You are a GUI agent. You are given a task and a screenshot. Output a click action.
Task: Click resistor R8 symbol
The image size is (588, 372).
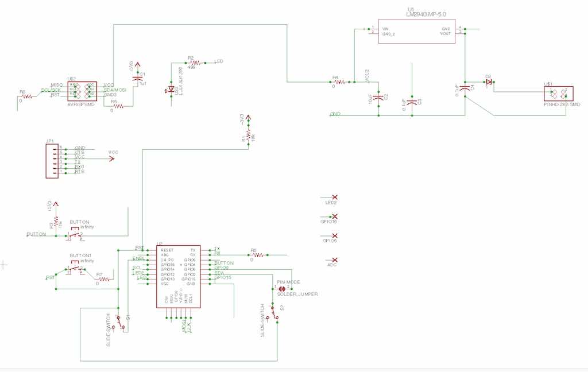(28, 96)
